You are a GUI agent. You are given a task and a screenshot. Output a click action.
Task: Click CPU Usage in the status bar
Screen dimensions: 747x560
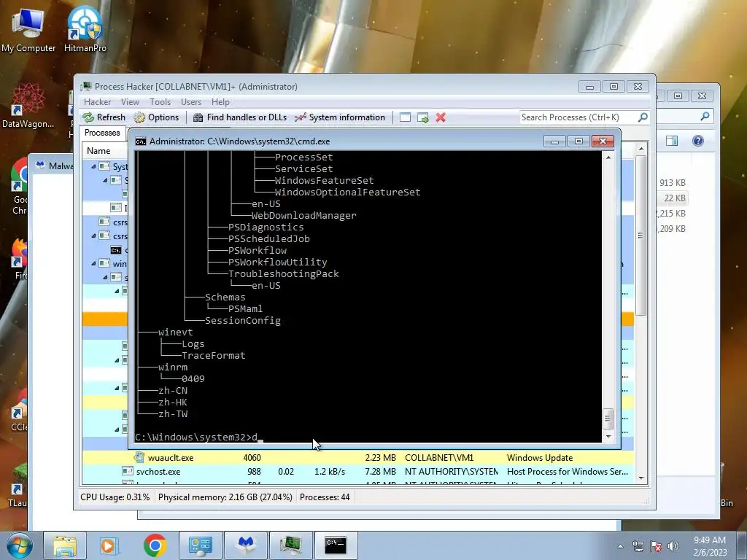click(x=115, y=497)
